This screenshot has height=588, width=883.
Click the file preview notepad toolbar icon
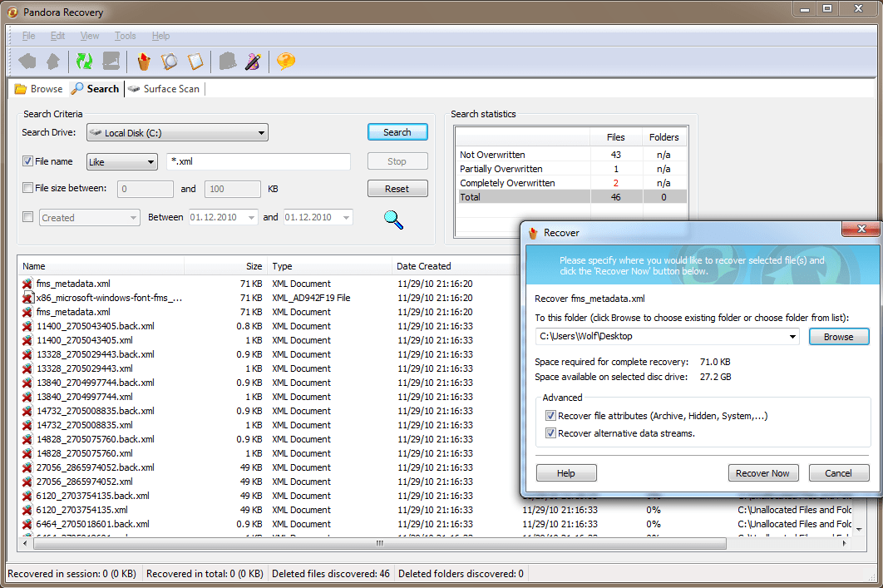[x=195, y=62]
